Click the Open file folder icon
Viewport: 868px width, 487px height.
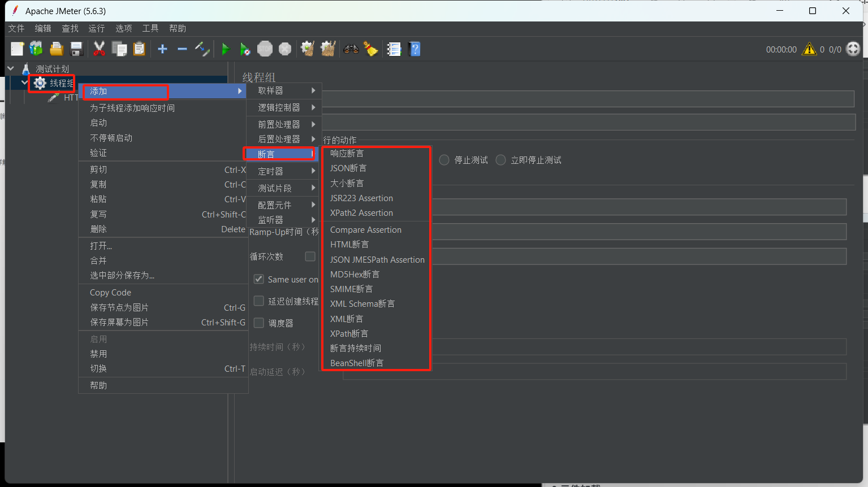tap(57, 49)
